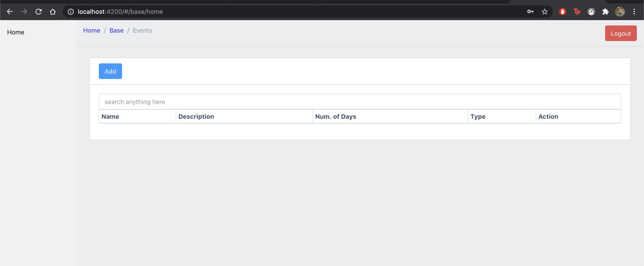Go to browser home page icon
Screen dimensions: 644x266
pyautogui.click(x=53, y=12)
